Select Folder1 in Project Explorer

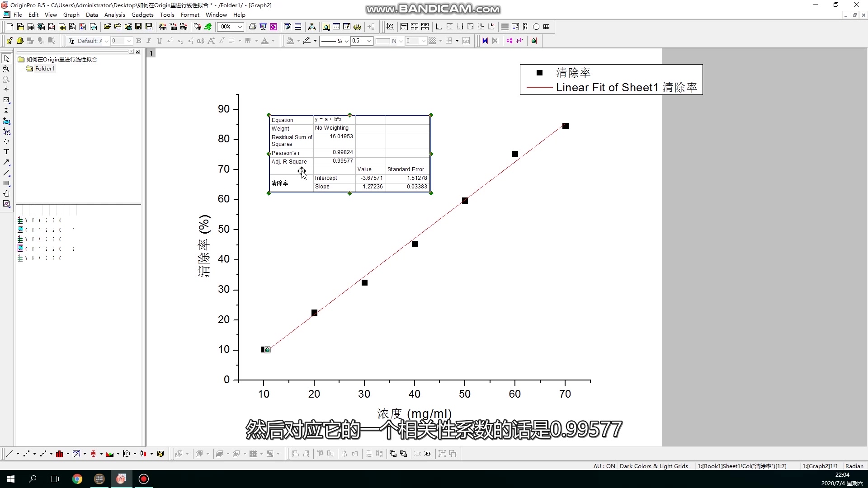[45, 69]
